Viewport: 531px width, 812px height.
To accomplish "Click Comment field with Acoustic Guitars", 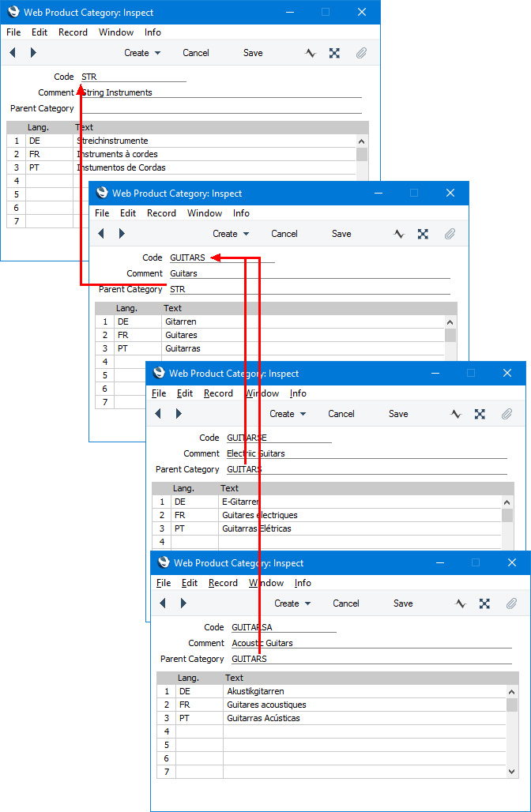I will [x=371, y=643].
